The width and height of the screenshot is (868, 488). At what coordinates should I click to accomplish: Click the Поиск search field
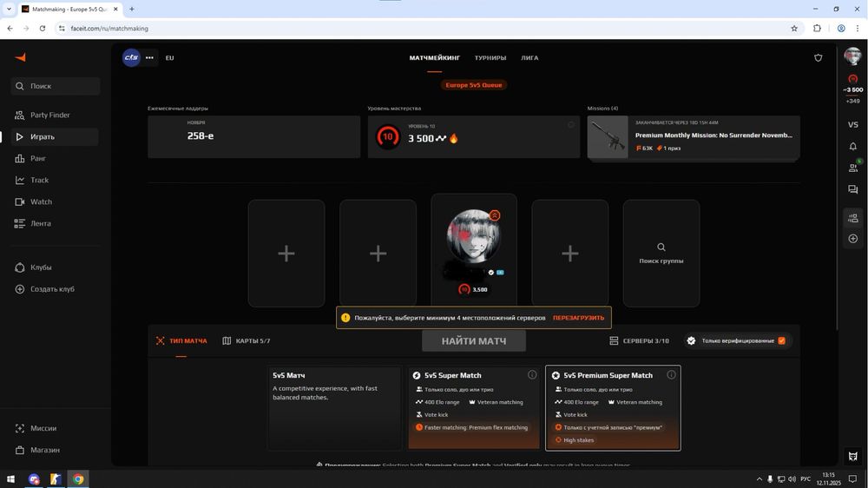point(56,86)
